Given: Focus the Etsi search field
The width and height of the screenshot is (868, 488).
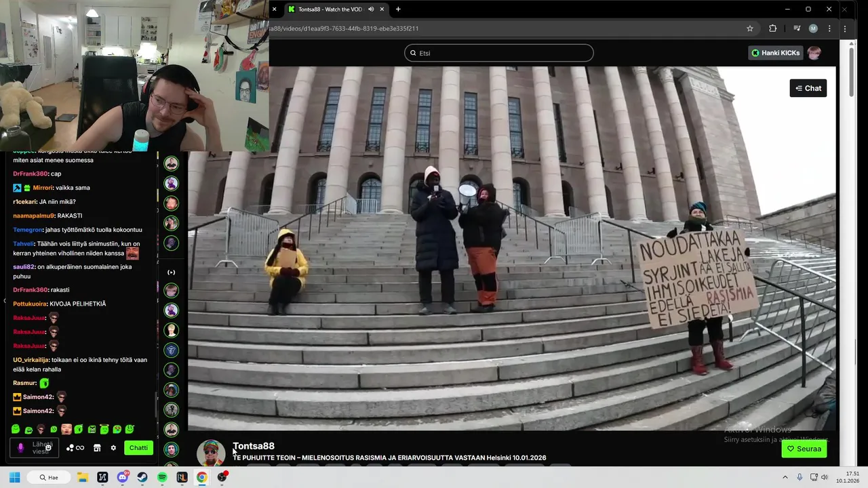Looking at the screenshot, I should point(499,53).
